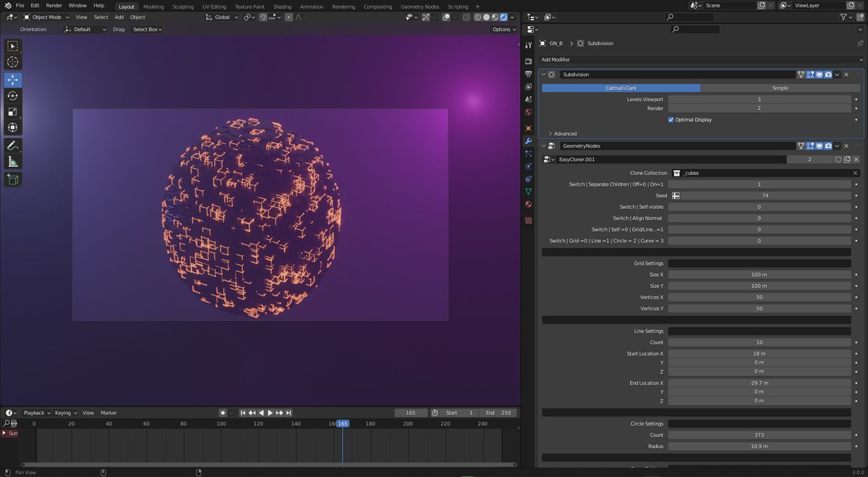Open the Global transform orientation dropdown
This screenshot has width=868, height=477.
click(x=222, y=17)
